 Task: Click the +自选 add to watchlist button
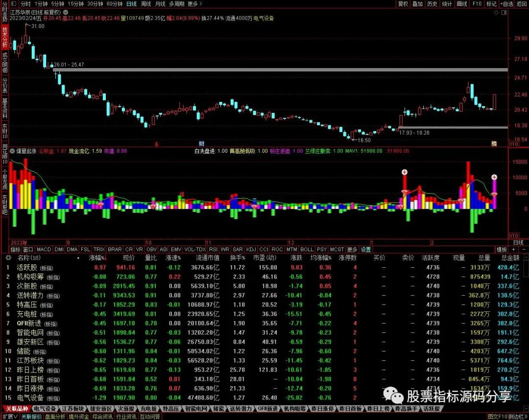506,4
